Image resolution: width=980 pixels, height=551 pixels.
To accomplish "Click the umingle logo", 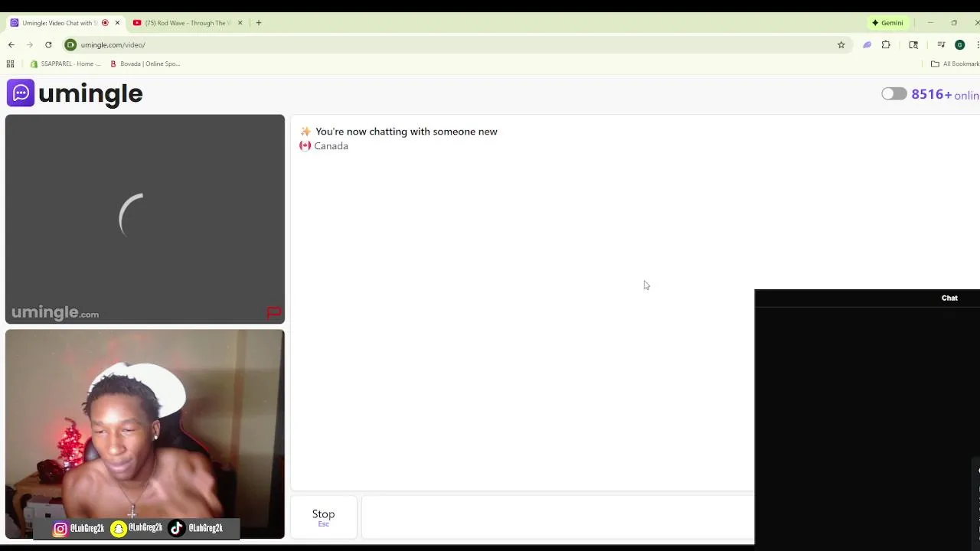I will [x=75, y=93].
